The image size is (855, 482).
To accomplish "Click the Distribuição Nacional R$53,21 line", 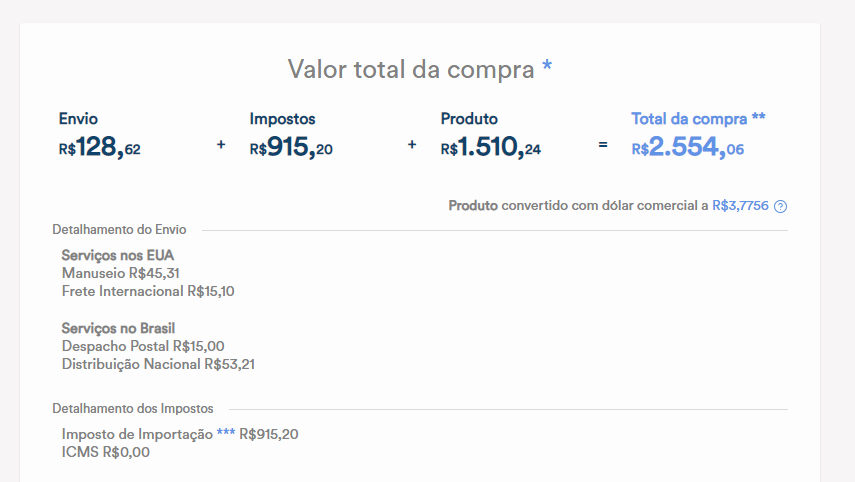I will click(x=158, y=364).
